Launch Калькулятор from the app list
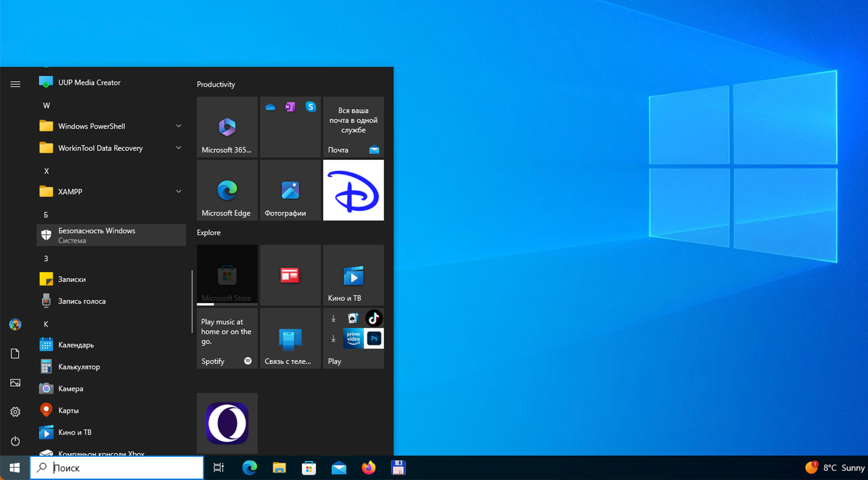Image resolution: width=868 pixels, height=480 pixels. pos(111,367)
